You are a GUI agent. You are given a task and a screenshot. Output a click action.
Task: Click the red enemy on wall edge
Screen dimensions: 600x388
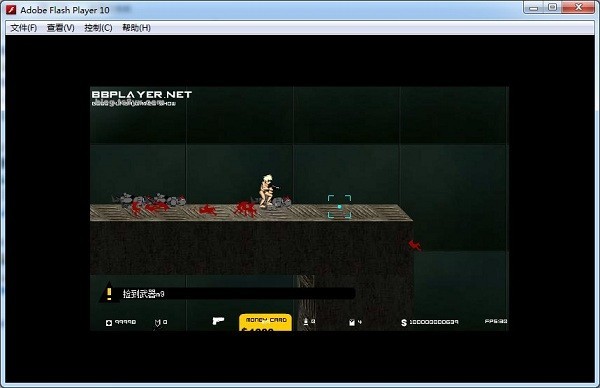pyautogui.click(x=415, y=245)
